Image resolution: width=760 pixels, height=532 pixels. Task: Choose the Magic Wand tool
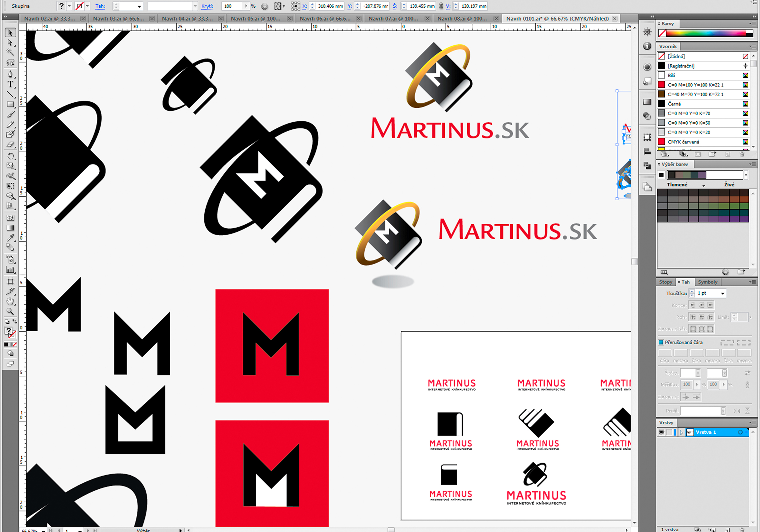coord(10,52)
